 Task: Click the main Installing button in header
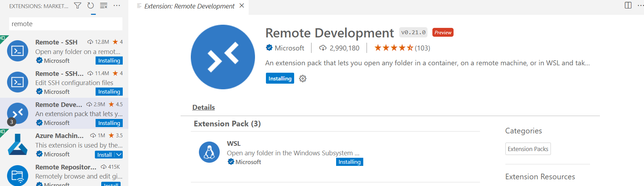point(280,78)
